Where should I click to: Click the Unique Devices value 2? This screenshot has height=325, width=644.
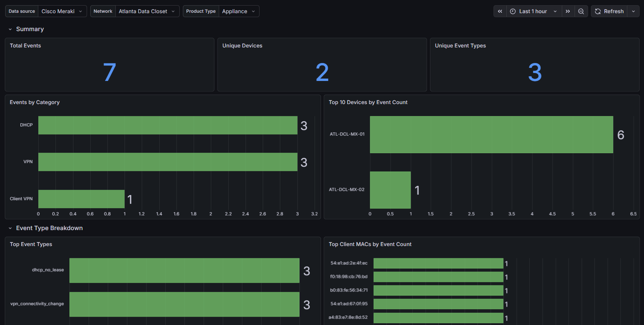[322, 72]
